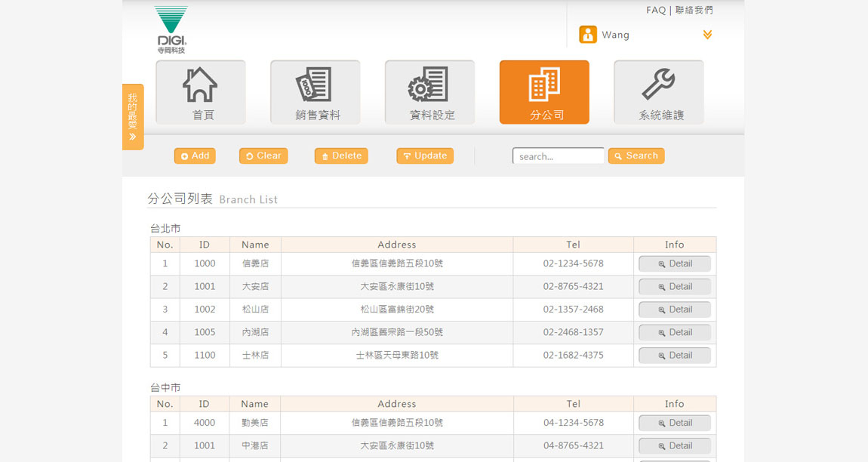Open the 首頁 home tab
The height and width of the screenshot is (462, 868).
pos(201,92)
